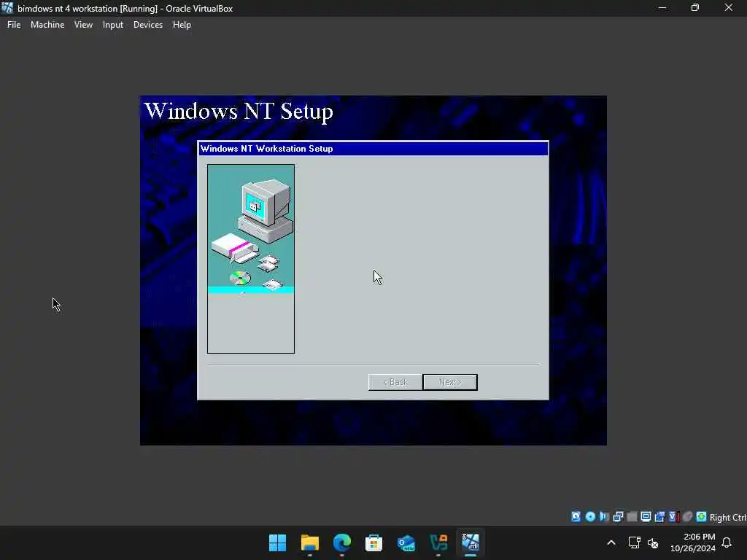Open the network status tray icon
The height and width of the screenshot is (560, 747).
coord(634,542)
